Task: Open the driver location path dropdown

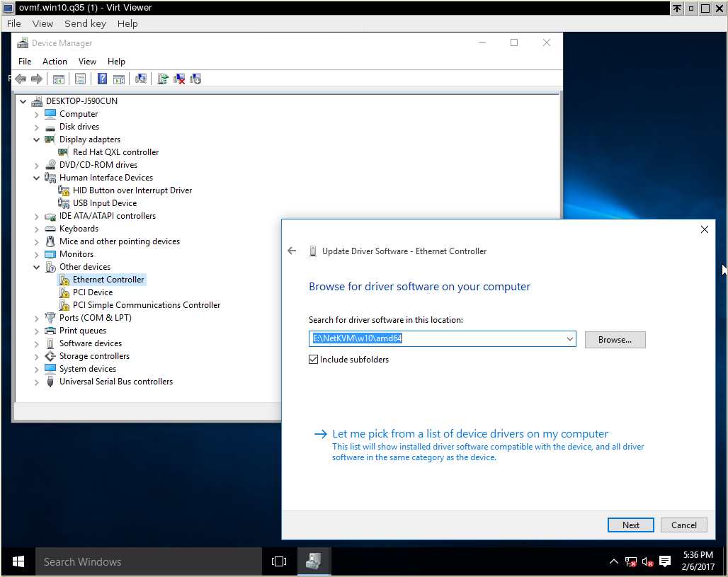Action: pos(570,338)
